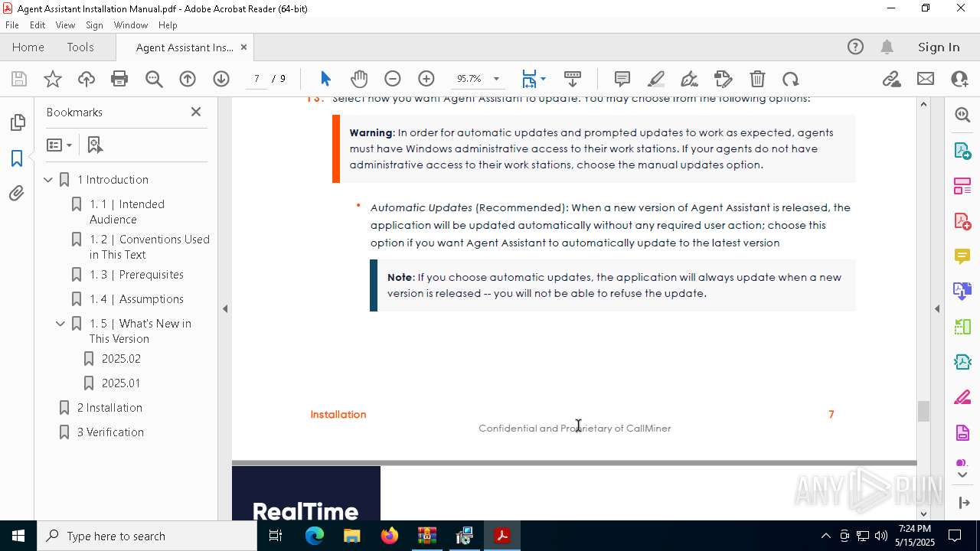Print the document using printer icon
Viewport: 980px width, 551px height.
119,79
